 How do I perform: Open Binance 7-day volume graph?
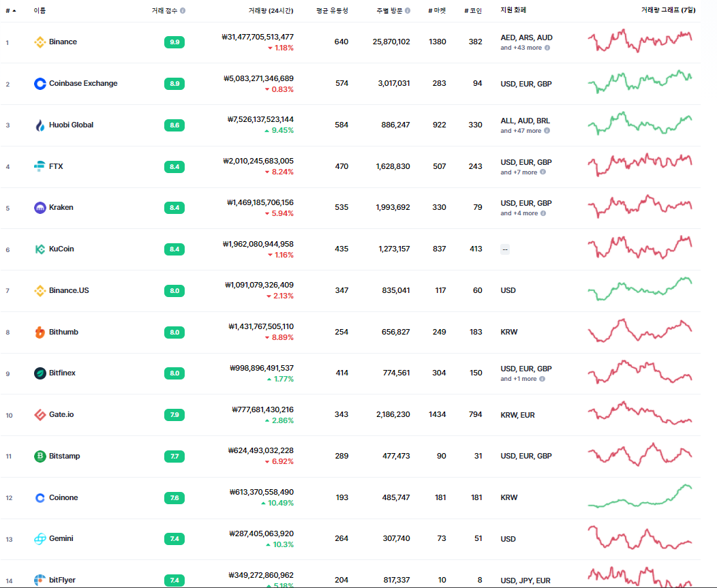tap(640, 41)
